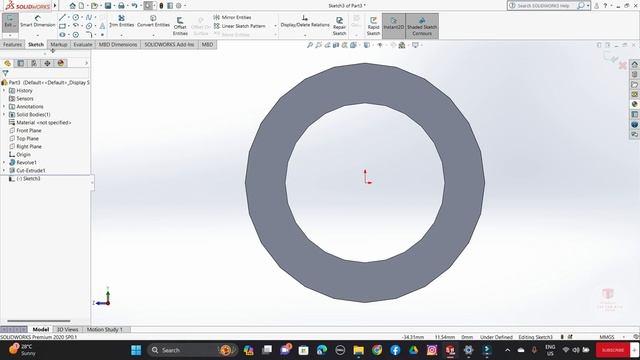The image size is (640, 360).
Task: Open the Linear Sketch Pattern dropdown arrow
Action: pos(275,26)
